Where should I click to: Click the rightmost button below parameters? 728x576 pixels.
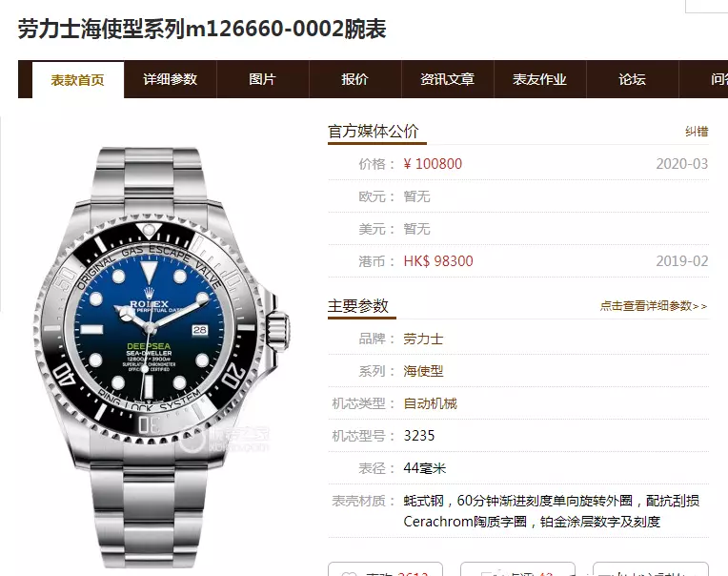651,569
